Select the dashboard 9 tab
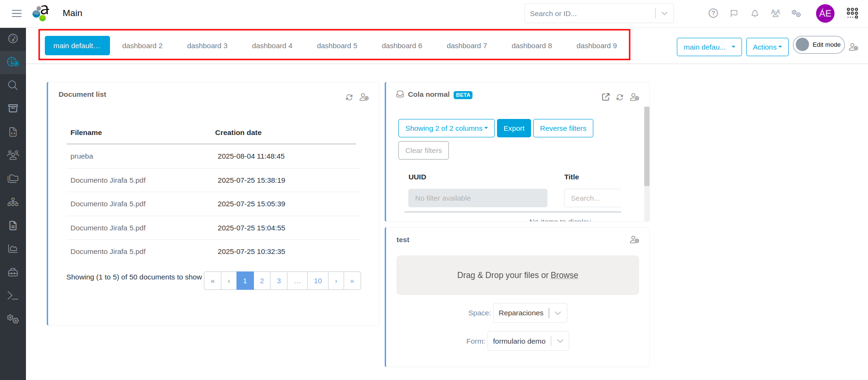Viewport: 868px width, 380px height. pyautogui.click(x=596, y=46)
